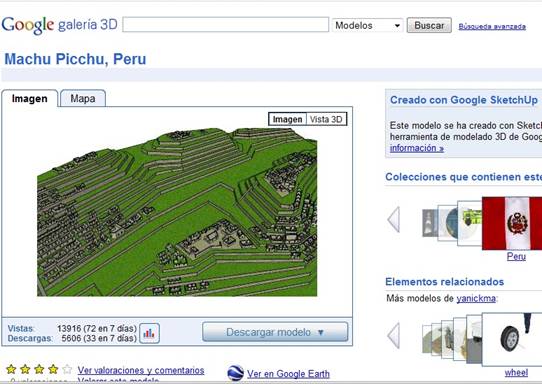Open the Modelos search type dropdown
Viewport: 542px width, 384px height.
point(367,26)
